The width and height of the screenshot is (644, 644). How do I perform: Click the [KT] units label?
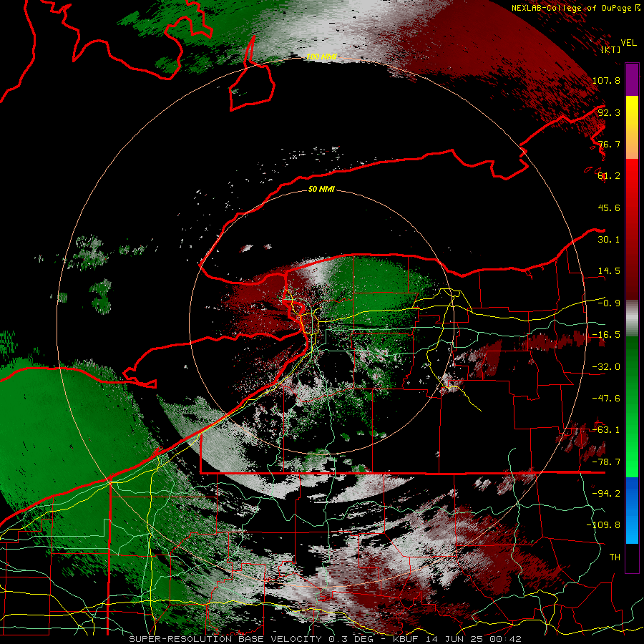tap(610, 49)
